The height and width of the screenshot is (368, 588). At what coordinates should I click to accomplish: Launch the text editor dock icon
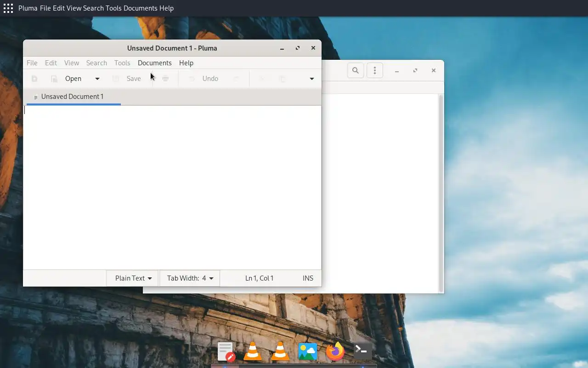tap(226, 351)
